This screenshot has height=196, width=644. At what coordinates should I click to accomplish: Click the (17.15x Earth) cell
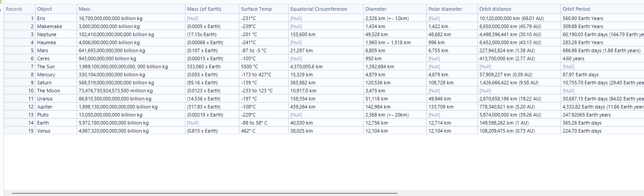tap(212, 34)
